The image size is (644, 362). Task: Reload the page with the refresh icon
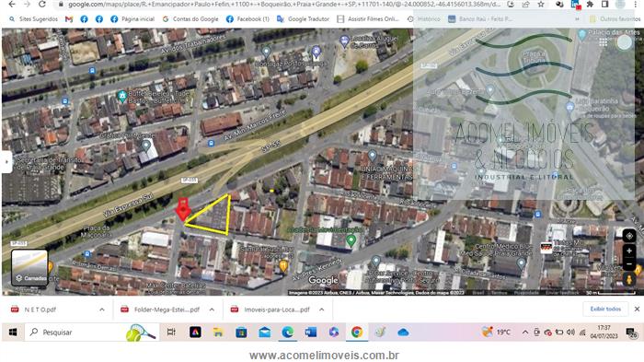(42, 5)
